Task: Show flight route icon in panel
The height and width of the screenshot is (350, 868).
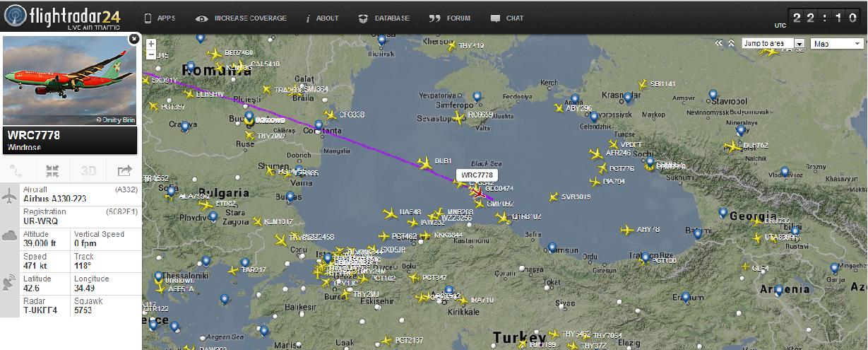Action: click(16, 170)
